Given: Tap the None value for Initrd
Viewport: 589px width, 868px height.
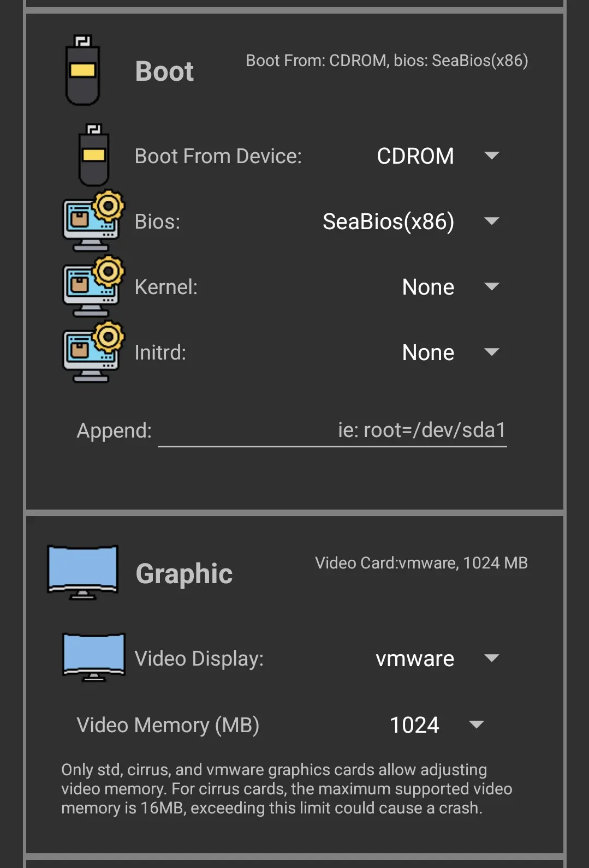Looking at the screenshot, I should coord(429,352).
